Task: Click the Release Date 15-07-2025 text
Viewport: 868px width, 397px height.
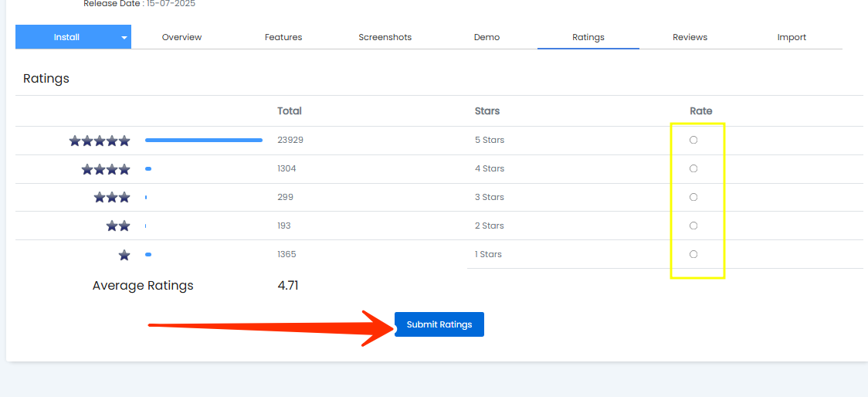Action: pos(140,4)
